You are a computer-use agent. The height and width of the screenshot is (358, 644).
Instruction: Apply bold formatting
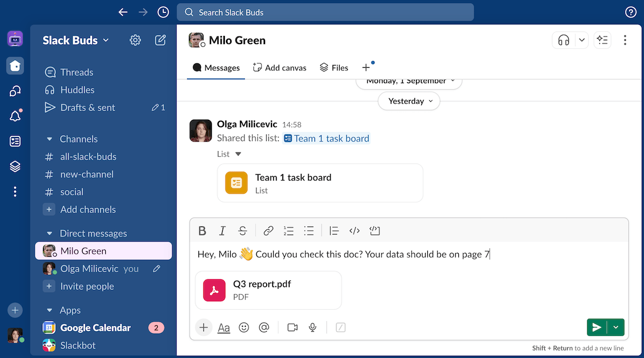click(202, 231)
